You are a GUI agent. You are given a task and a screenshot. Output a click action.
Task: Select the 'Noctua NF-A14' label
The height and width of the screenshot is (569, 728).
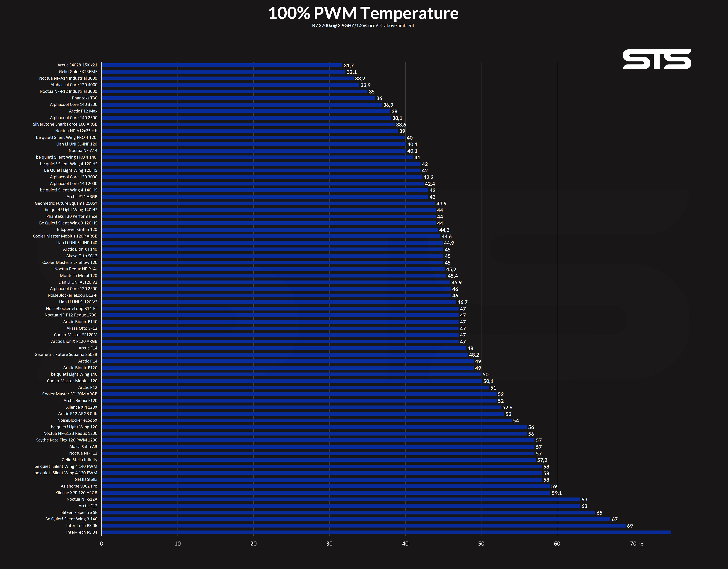pos(83,151)
